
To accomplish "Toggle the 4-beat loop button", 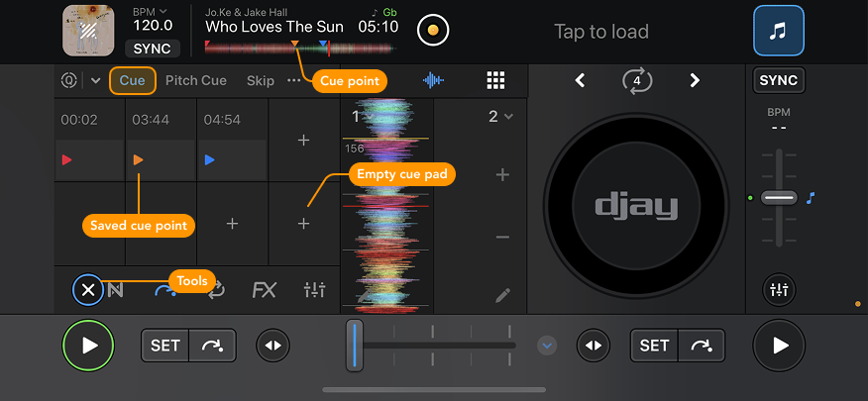I will click(x=637, y=81).
